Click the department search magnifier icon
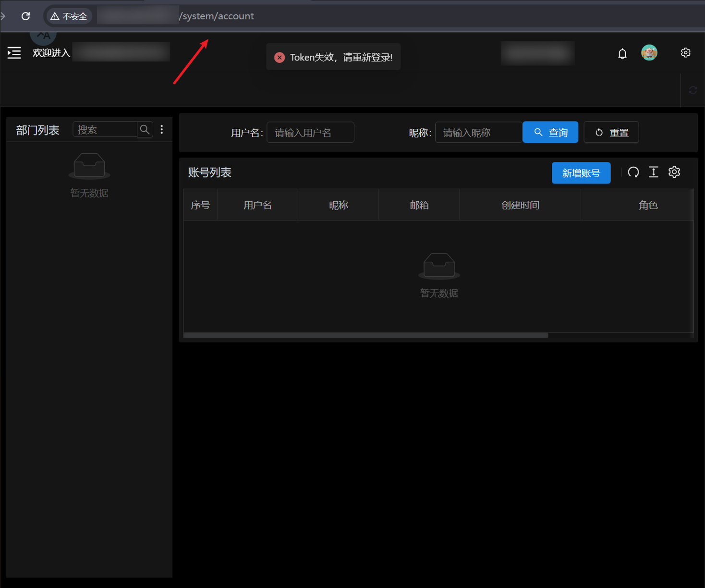Screen dimensions: 705x588 click(145, 130)
